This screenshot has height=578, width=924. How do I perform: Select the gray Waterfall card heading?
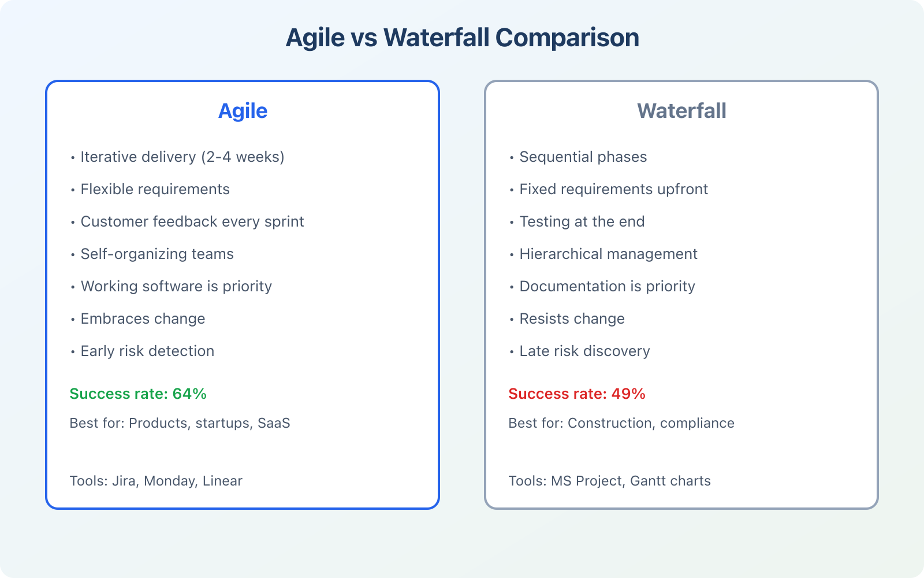(681, 111)
